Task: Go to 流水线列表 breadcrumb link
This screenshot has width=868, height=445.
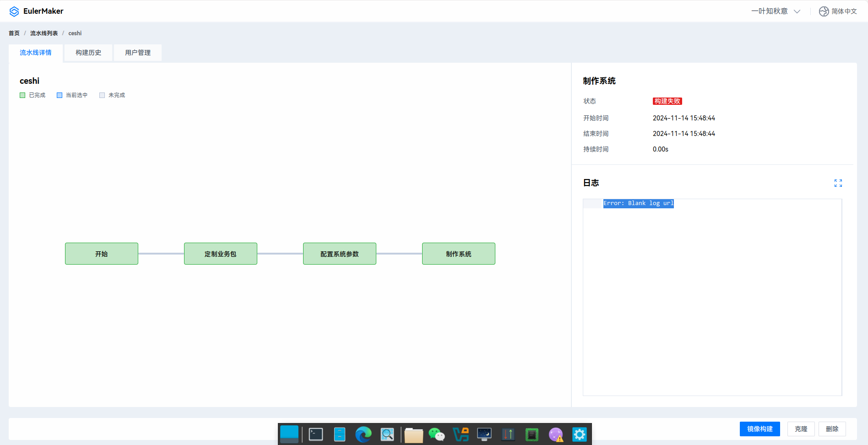Action: [44, 33]
